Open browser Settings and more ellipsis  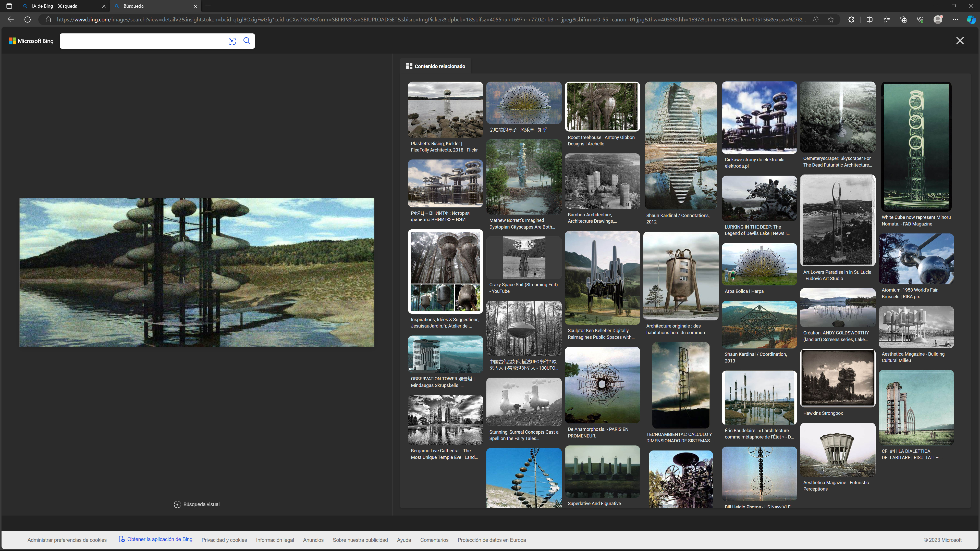955,19
